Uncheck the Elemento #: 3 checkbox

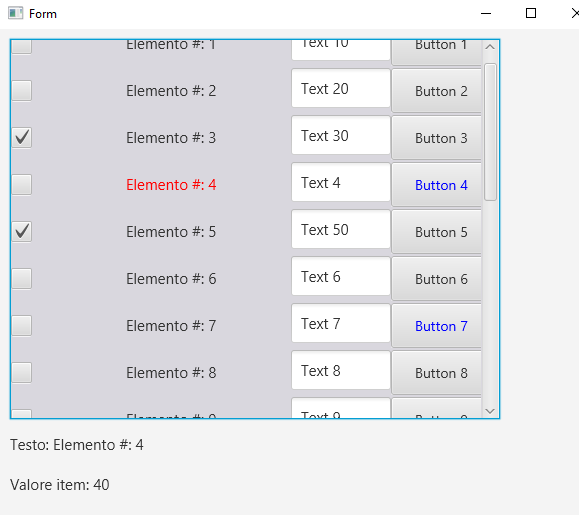tap(21, 138)
